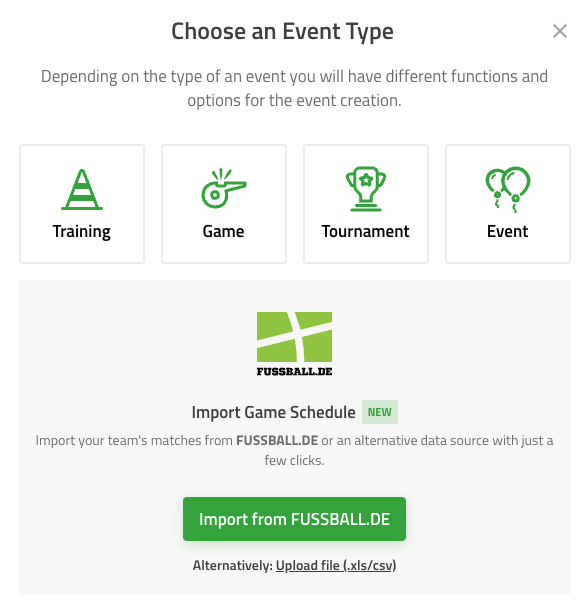Click the 'Depending on the type' description
Screen dimensions: 588x613
click(294, 88)
